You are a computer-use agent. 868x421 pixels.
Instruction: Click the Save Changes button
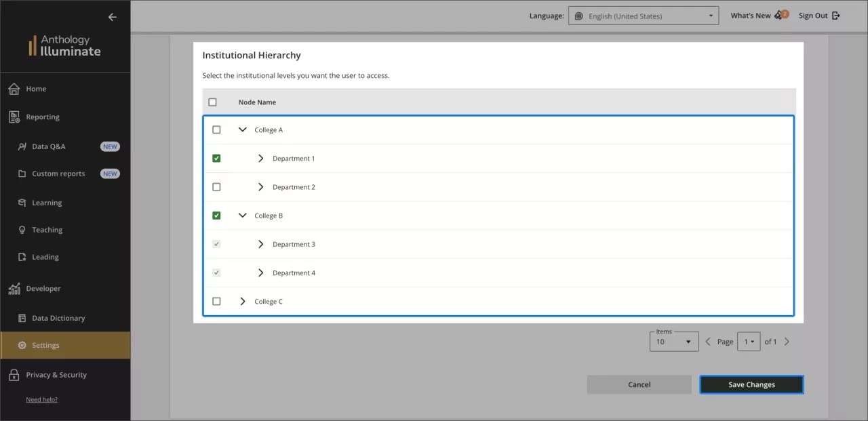coord(751,384)
